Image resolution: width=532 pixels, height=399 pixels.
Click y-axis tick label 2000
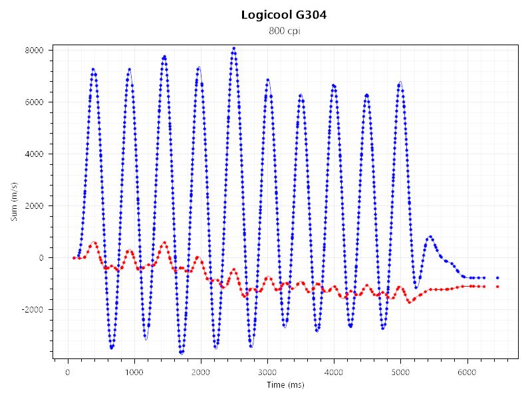click(35, 206)
